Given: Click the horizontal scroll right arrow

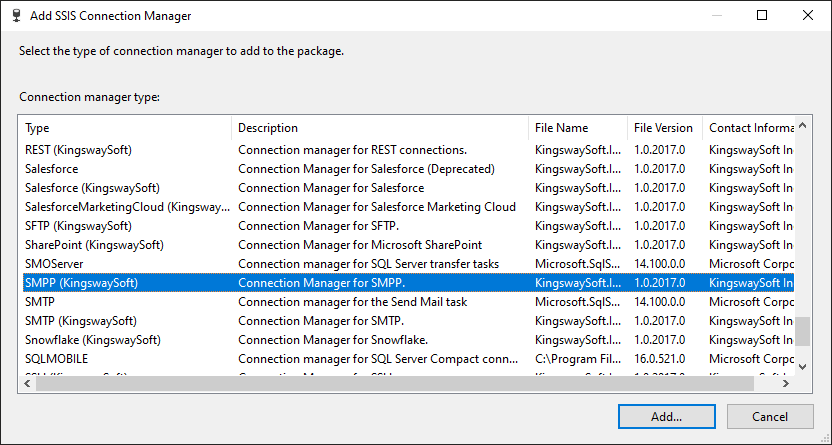Looking at the screenshot, I should click(x=786, y=383).
